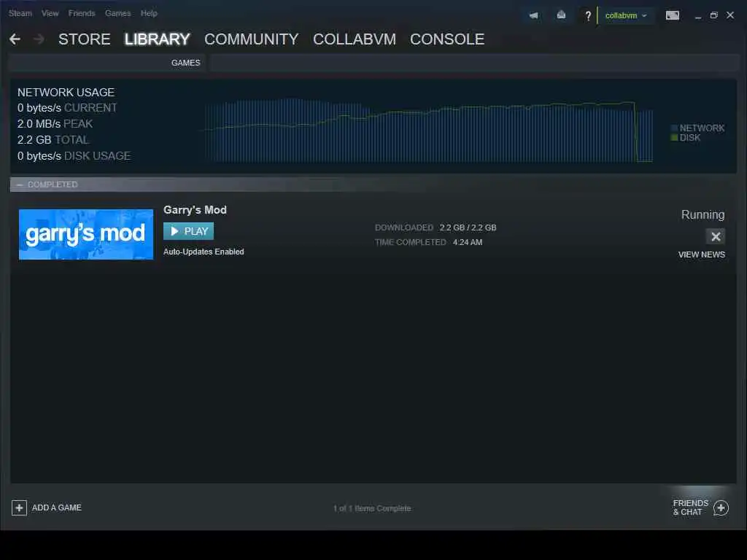Switch to the Library tab
The width and height of the screenshot is (747, 560).
(158, 39)
